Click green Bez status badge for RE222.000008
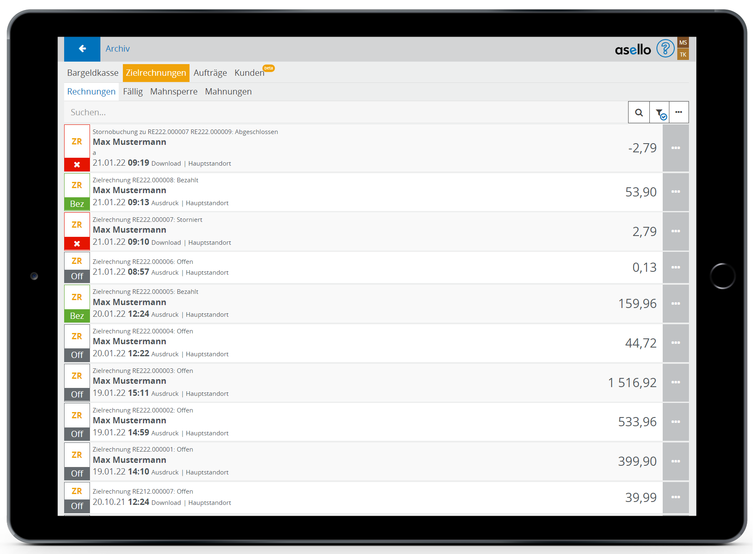 pos(77,204)
